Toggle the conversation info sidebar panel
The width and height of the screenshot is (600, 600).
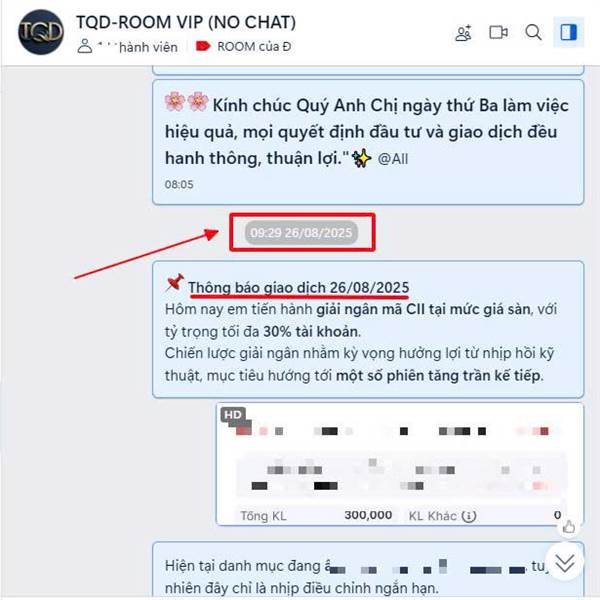568,33
